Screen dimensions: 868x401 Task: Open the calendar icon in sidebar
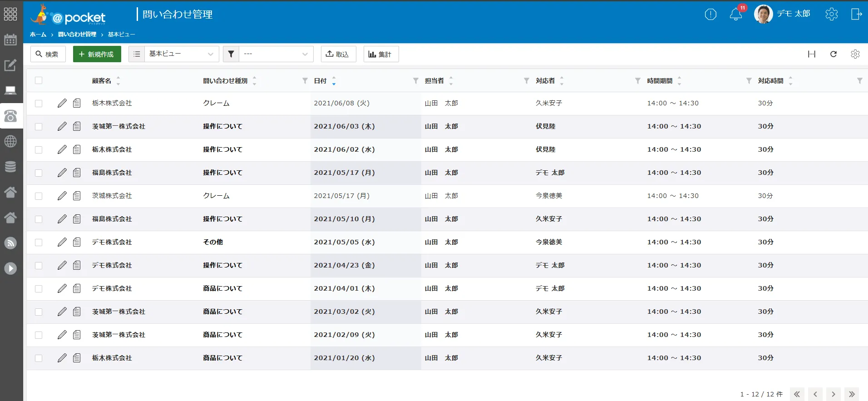[10, 40]
